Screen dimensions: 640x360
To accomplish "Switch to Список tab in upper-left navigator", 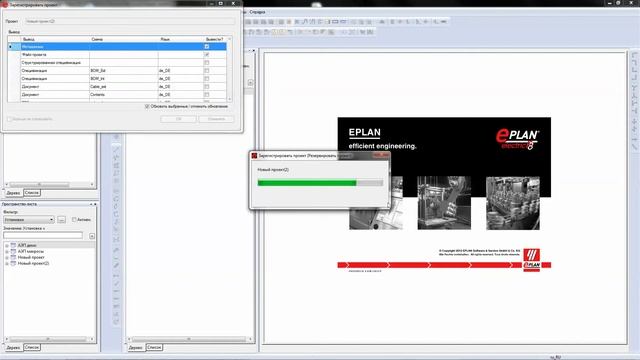I will (x=32, y=193).
